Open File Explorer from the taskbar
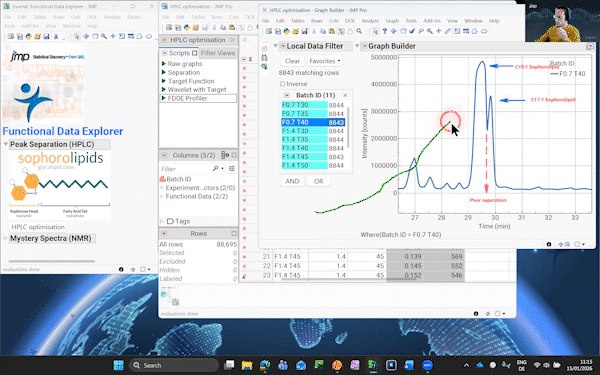Image resolution: width=600 pixels, height=375 pixels. (247, 365)
